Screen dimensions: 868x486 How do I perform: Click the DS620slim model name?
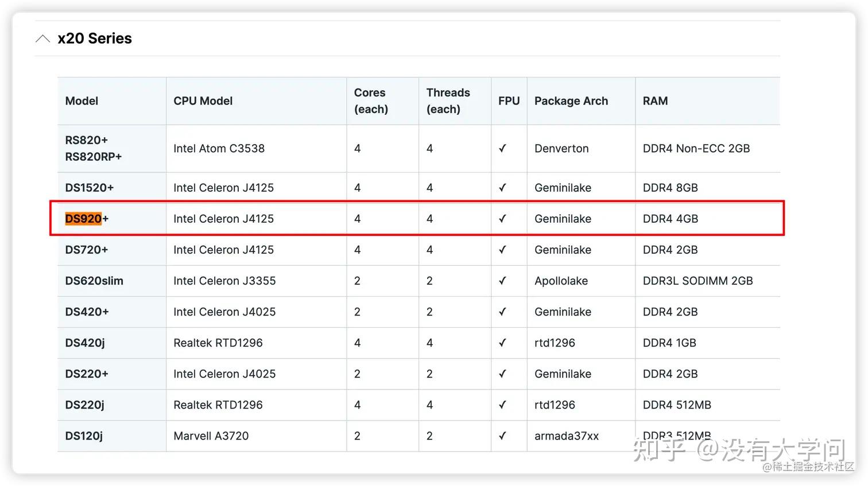(94, 281)
